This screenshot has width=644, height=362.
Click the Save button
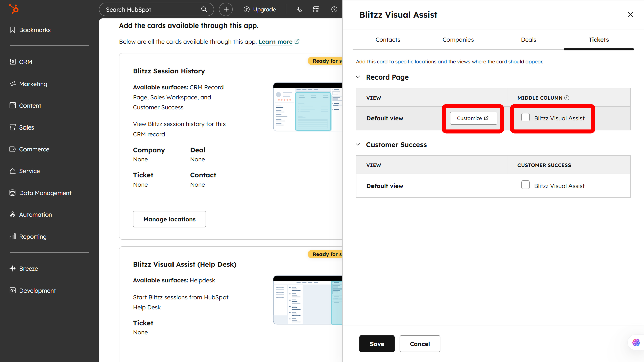(x=377, y=344)
